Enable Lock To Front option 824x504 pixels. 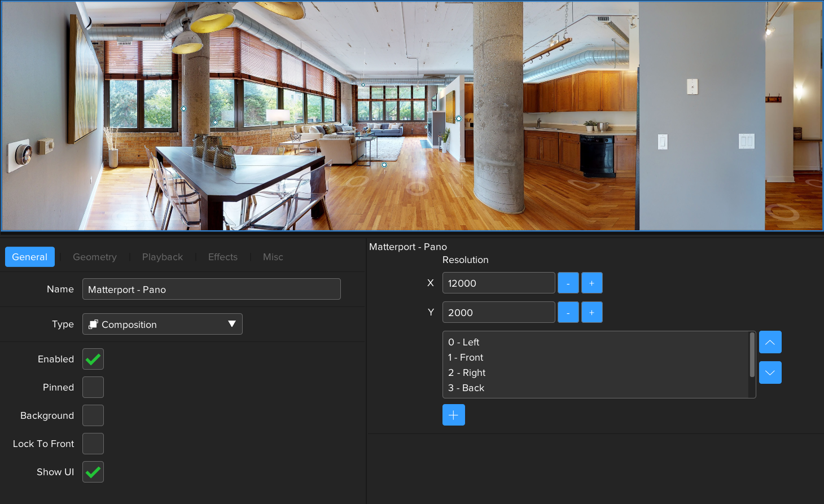(x=93, y=444)
